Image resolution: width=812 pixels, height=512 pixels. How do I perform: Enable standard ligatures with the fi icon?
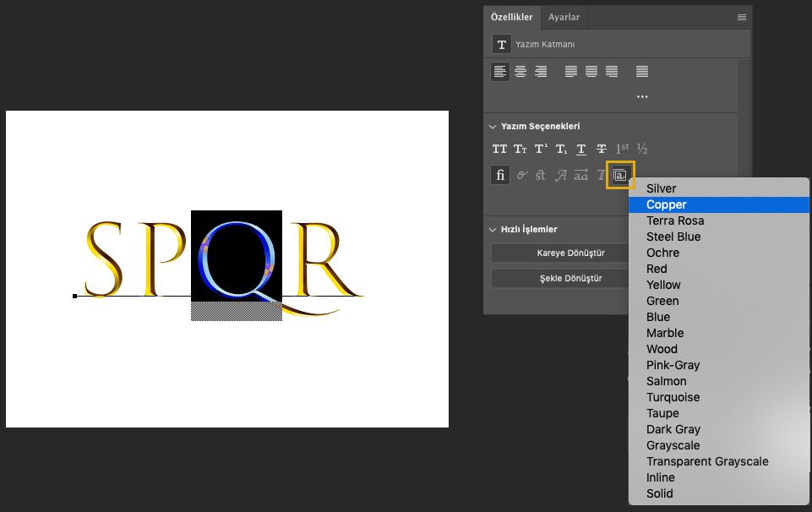[499, 175]
